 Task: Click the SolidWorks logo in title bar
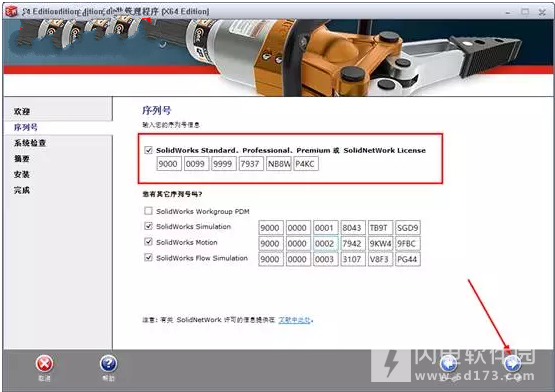pos(11,11)
